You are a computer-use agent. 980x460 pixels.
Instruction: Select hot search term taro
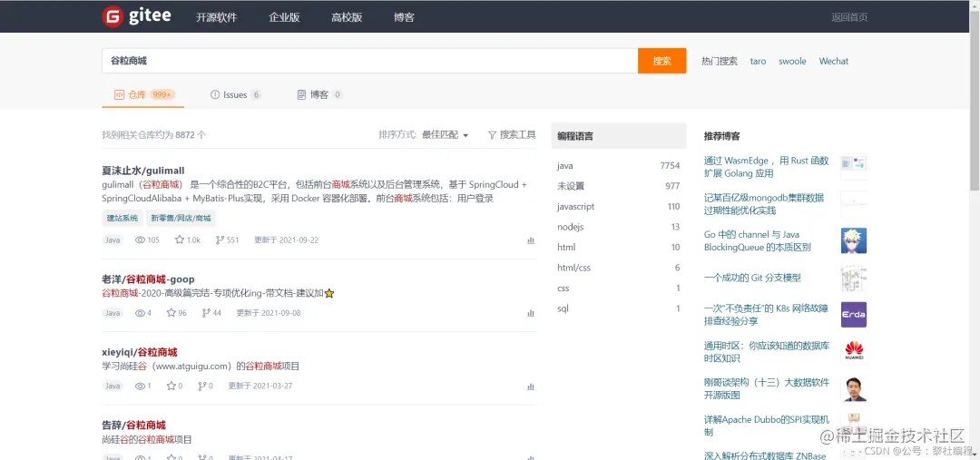(x=758, y=62)
